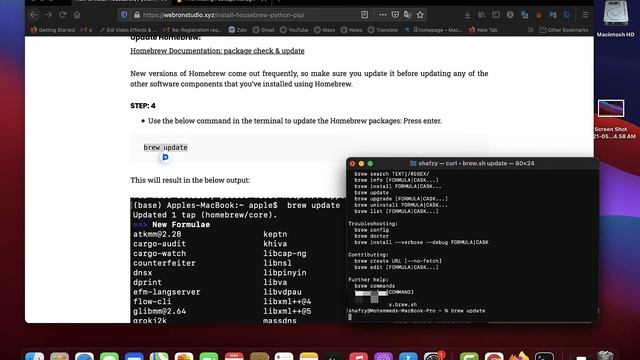
Task: Go forward with the Firefox forward arrow
Action: click(x=48, y=15)
